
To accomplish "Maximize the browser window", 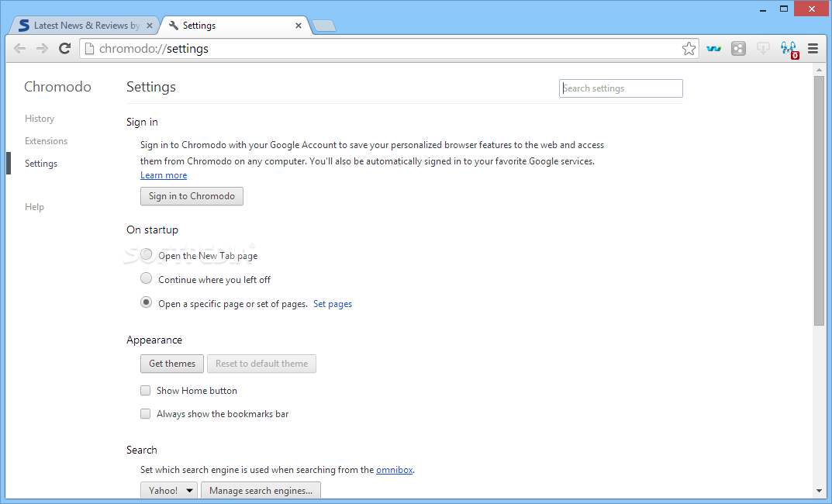I will (784, 9).
